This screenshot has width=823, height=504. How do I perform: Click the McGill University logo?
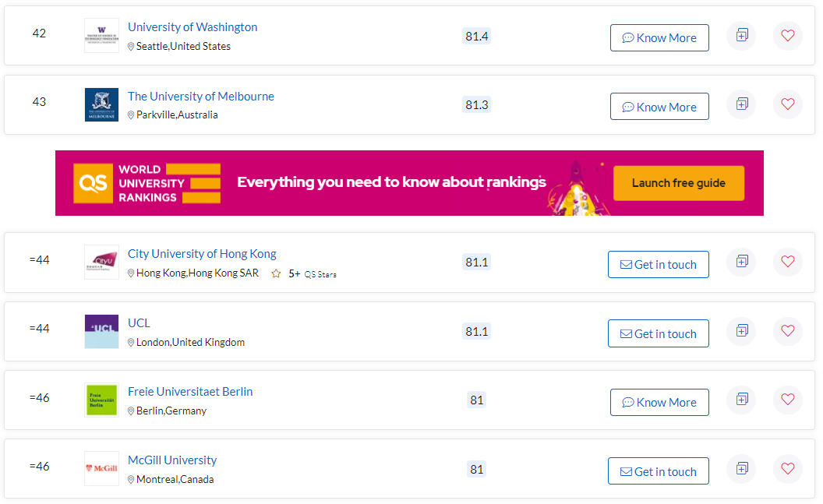click(102, 468)
